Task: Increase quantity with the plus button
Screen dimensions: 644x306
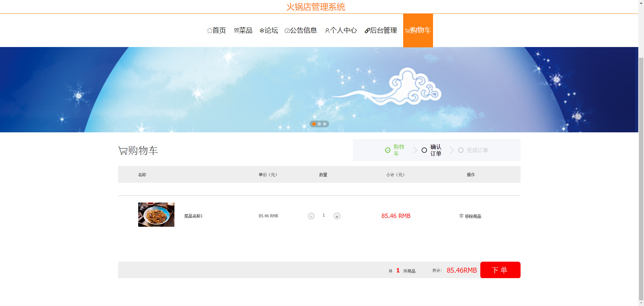Action: coord(337,216)
